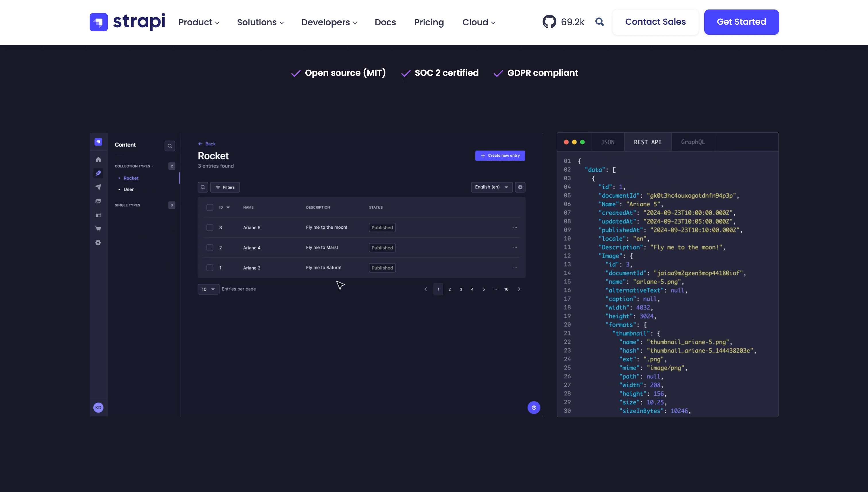This screenshot has height=492, width=868.
Task: Click the KD user avatar
Action: click(x=98, y=408)
